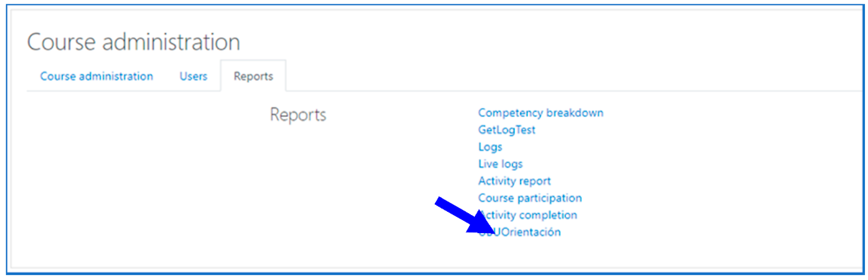
Task: Pick the link right above Activity report
Action: pyautogui.click(x=500, y=164)
